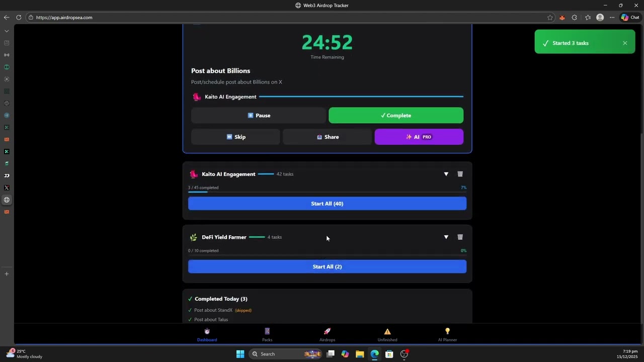
Task: Open File Explorer from the taskbar
Action: point(360,354)
